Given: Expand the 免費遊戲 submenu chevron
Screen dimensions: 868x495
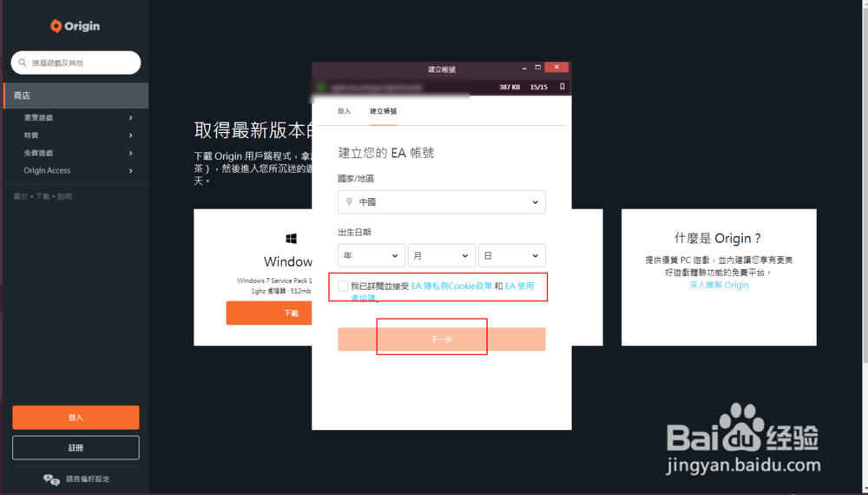Looking at the screenshot, I should tap(131, 153).
